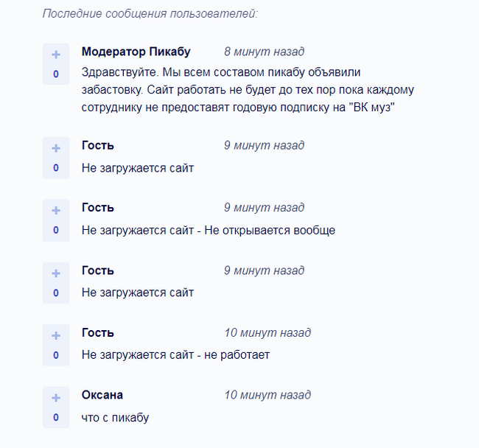Click vote count next to "не работает" comment

click(x=55, y=354)
